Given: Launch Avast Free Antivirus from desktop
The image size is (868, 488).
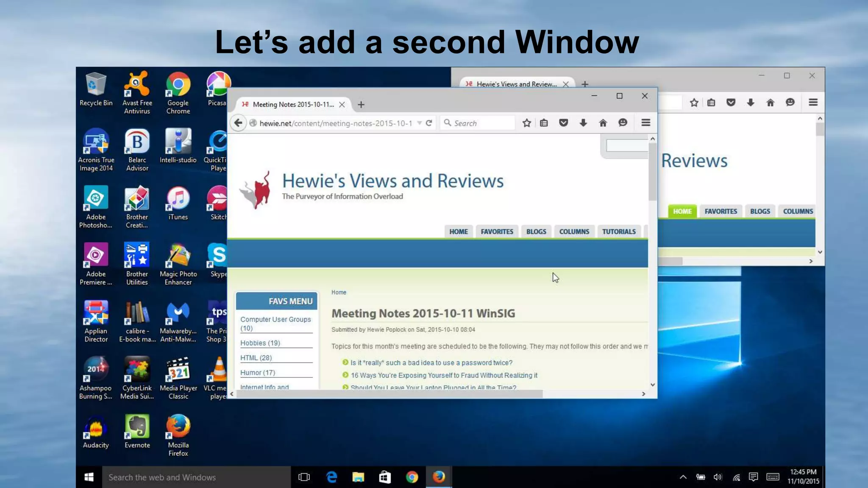Looking at the screenshot, I should [137, 93].
